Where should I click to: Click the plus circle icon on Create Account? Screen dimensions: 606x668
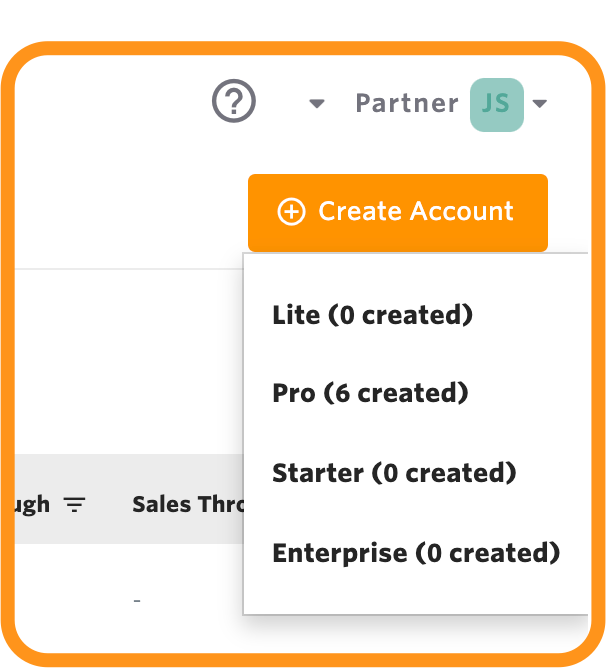[291, 211]
